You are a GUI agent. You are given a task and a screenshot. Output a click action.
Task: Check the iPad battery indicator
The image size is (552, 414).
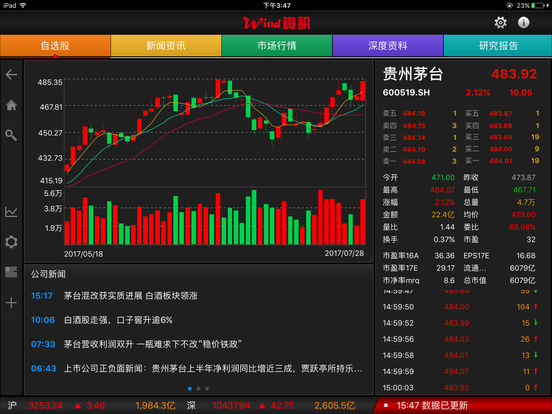tap(538, 5)
